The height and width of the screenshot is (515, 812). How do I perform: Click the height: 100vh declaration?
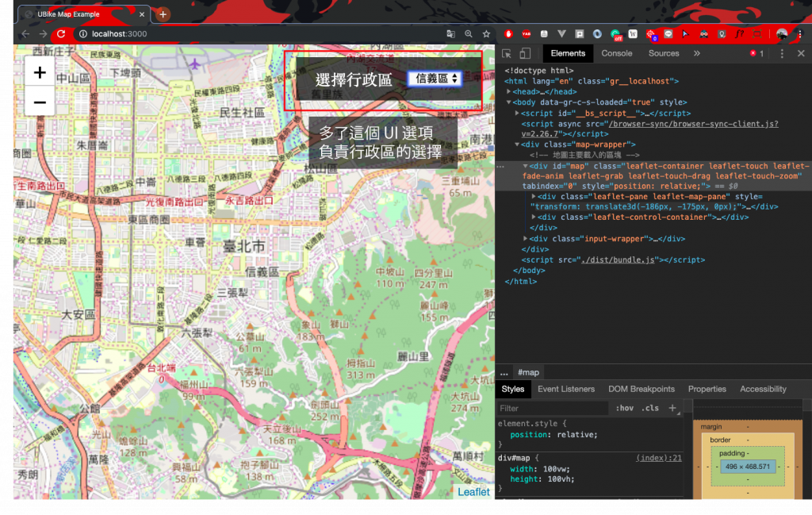coord(542,479)
